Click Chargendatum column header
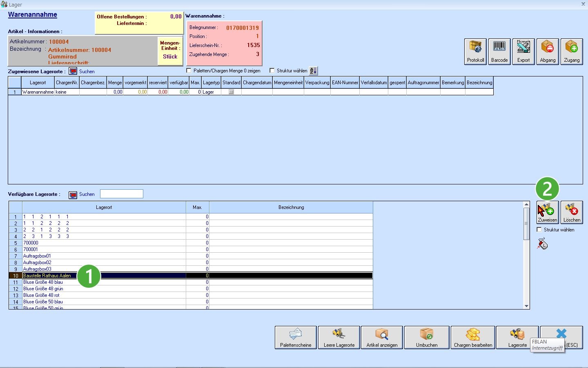 (257, 83)
